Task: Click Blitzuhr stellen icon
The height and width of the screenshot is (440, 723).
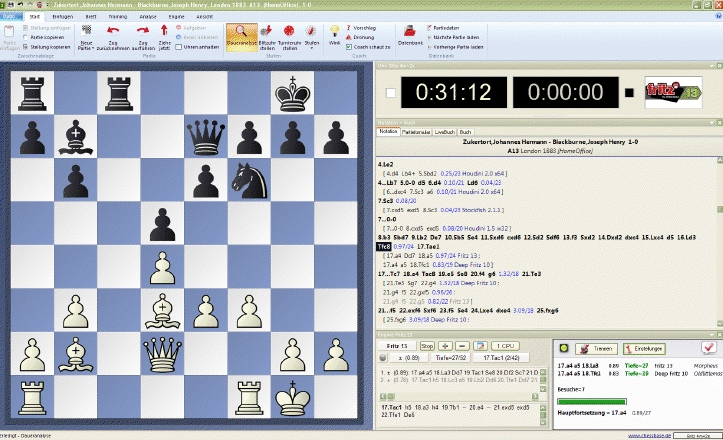Action: (267, 31)
